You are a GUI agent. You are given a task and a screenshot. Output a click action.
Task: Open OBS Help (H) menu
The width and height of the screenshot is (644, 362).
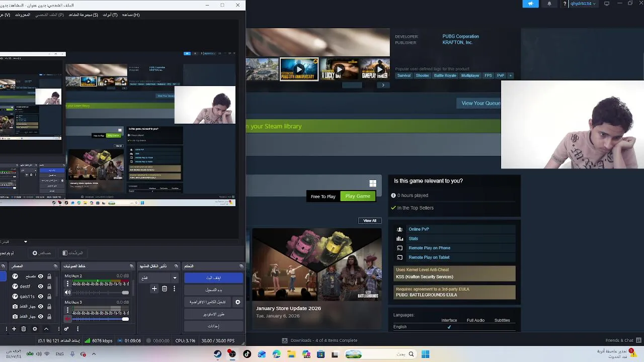[130, 15]
